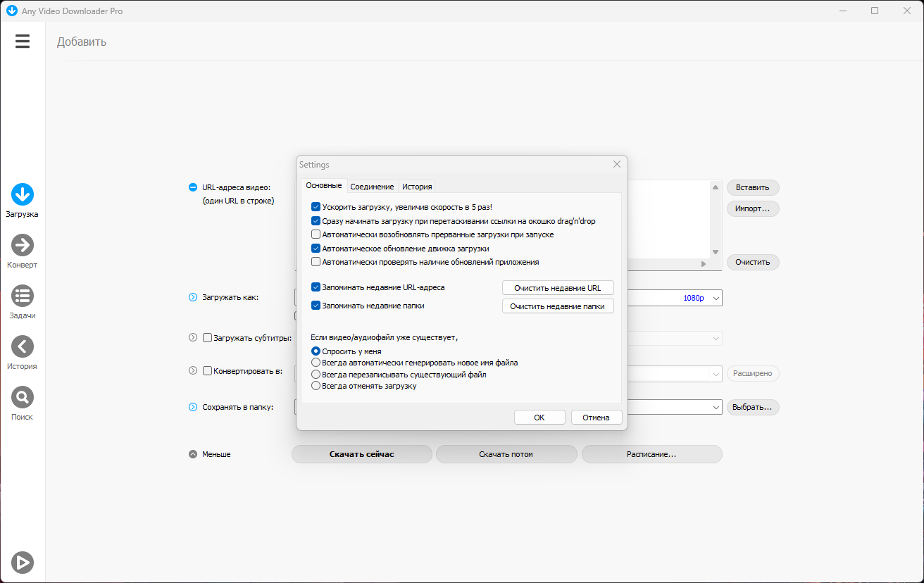
Task: Toggle Запоминать недавние URL-адреса checkbox
Action: point(316,287)
